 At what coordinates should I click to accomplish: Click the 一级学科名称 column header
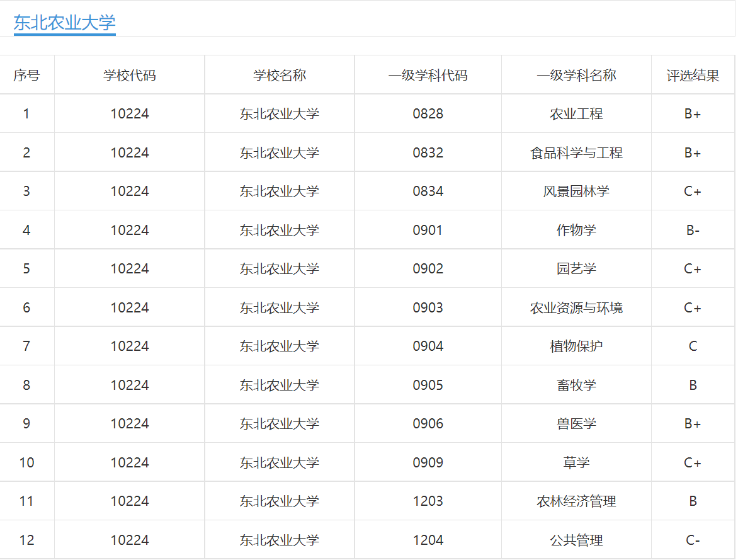click(577, 76)
